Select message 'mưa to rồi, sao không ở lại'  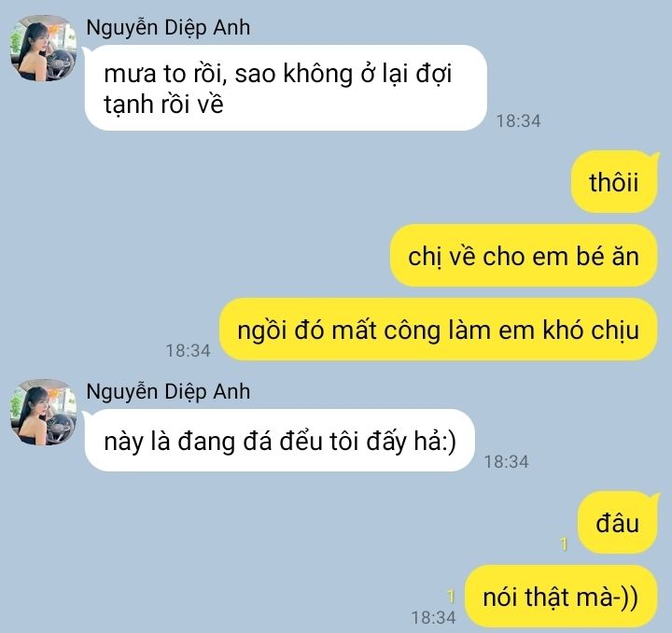pos(286,88)
